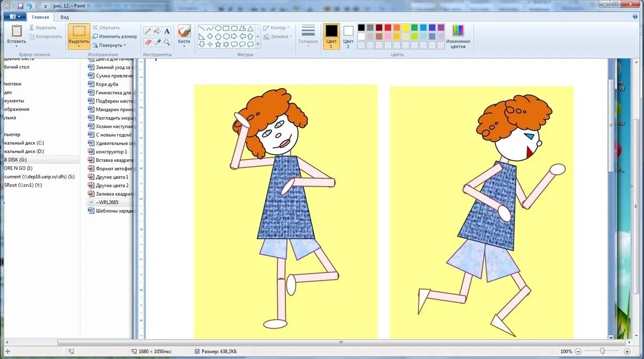Click the Вырезать cut button
Screen dimensions: 644x359
[42, 28]
